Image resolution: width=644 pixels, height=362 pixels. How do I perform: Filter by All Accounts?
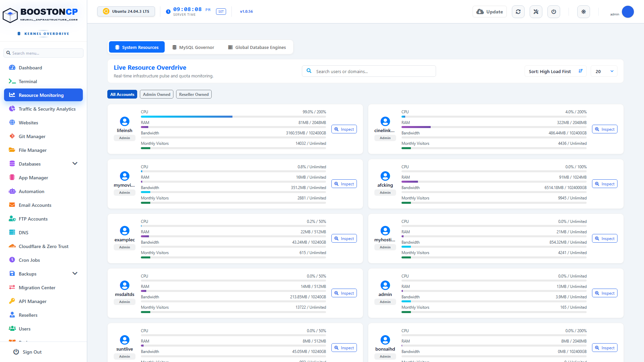click(122, 95)
